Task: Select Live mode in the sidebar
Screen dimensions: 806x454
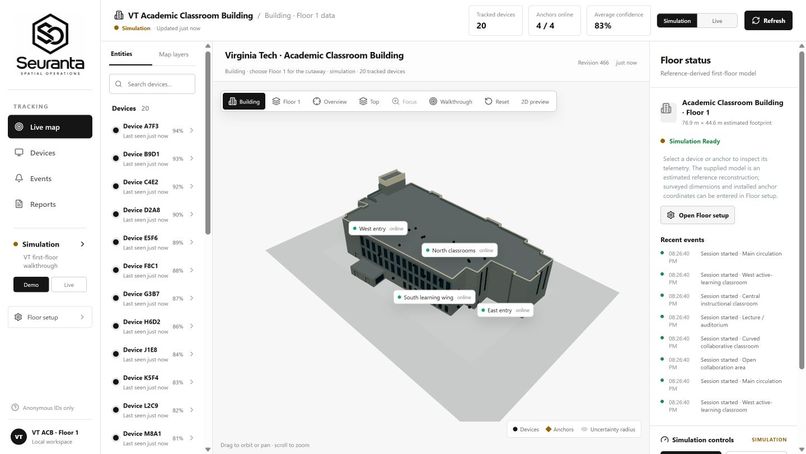Action: [69, 284]
